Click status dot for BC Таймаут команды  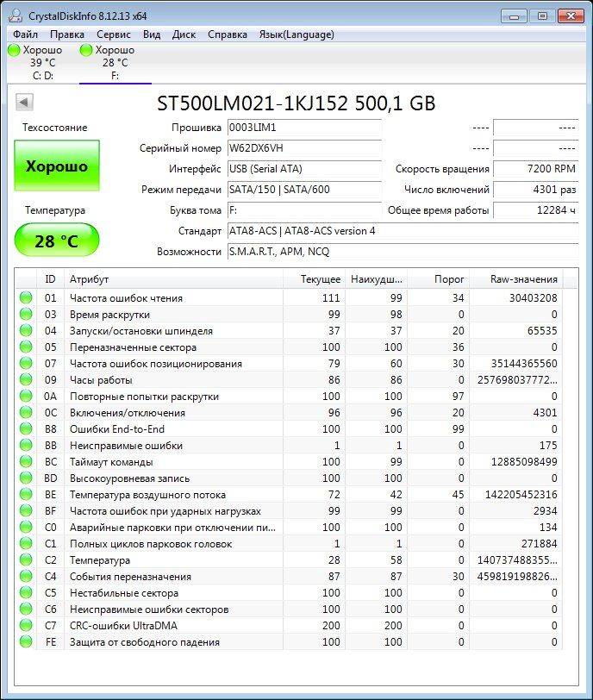pos(26,461)
